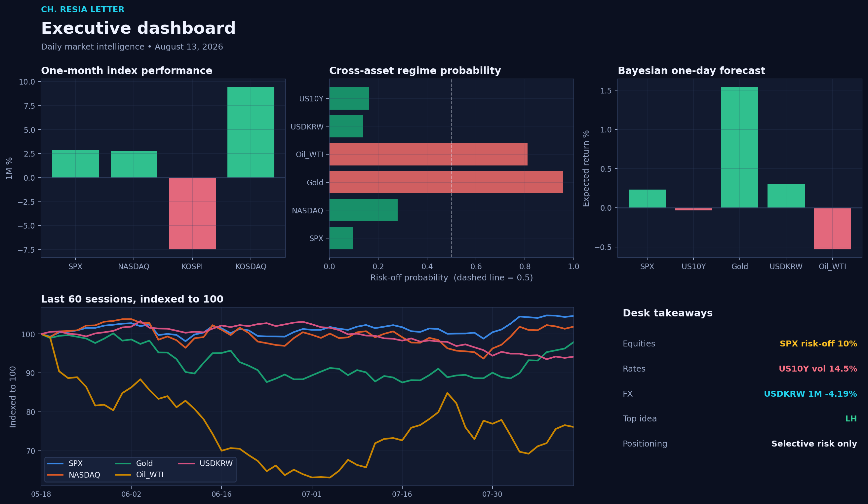This screenshot has height=504, width=868.
Task: Click the '06-02' date tick label
Action: (x=131, y=494)
